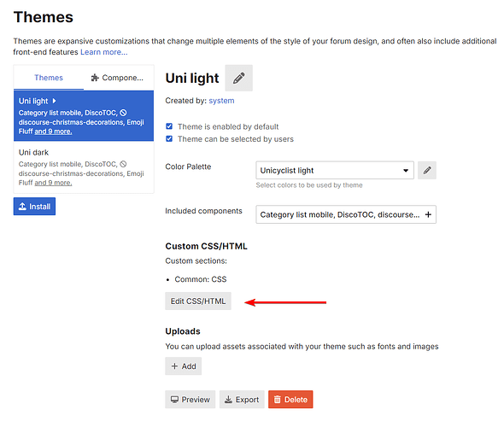Click the Color Palette label

click(x=188, y=167)
